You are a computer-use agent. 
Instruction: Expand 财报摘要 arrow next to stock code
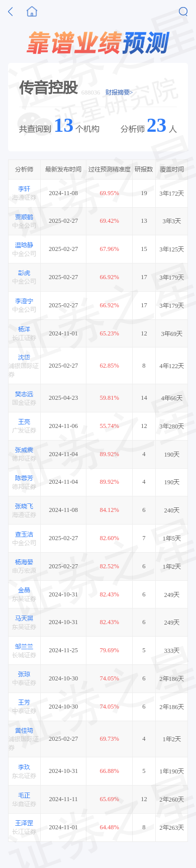[x=131, y=92]
